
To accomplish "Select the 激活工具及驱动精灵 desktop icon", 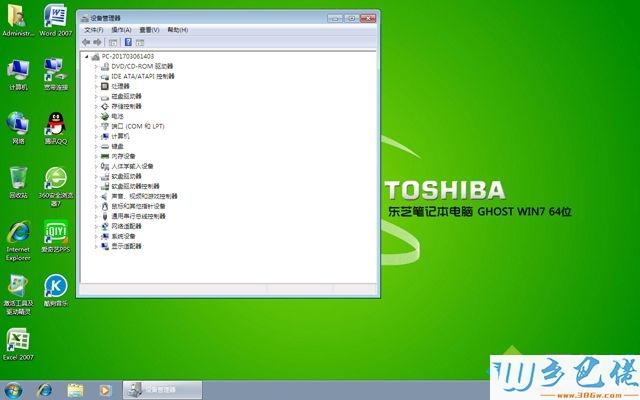I will [18, 295].
